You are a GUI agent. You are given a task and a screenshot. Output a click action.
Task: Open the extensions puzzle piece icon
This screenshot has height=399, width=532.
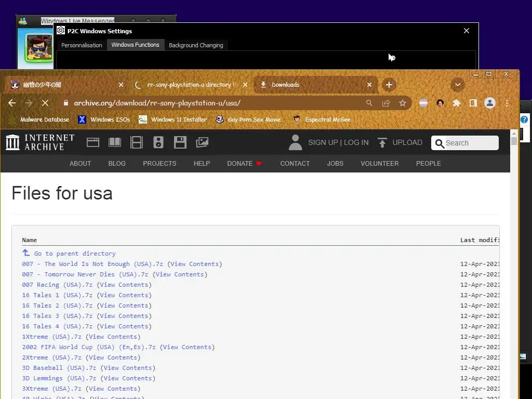pos(457,103)
